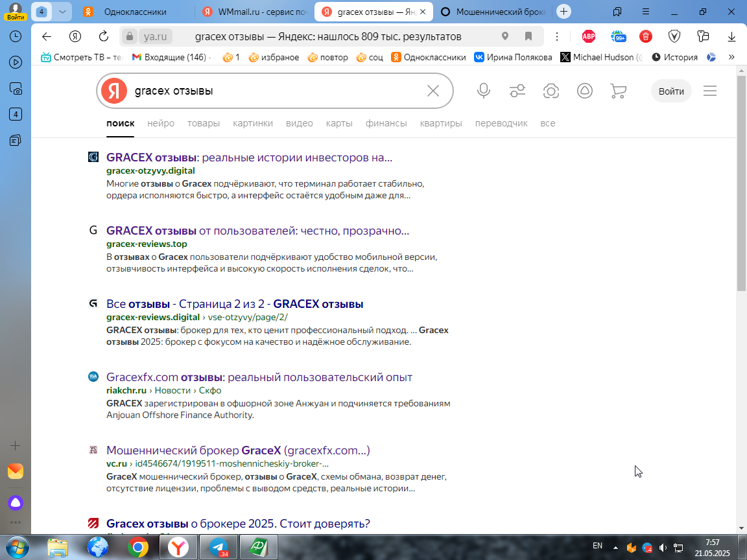Select финансы search category

click(x=386, y=123)
